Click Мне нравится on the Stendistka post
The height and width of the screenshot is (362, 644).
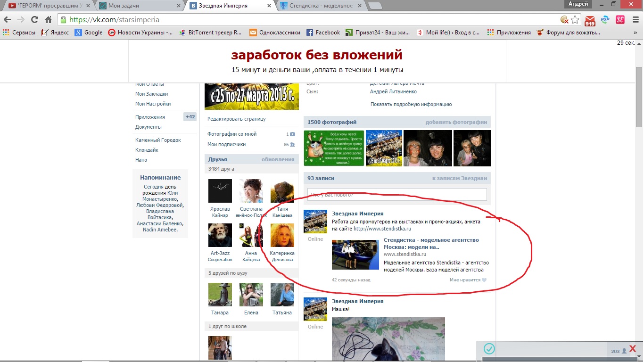[465, 280]
